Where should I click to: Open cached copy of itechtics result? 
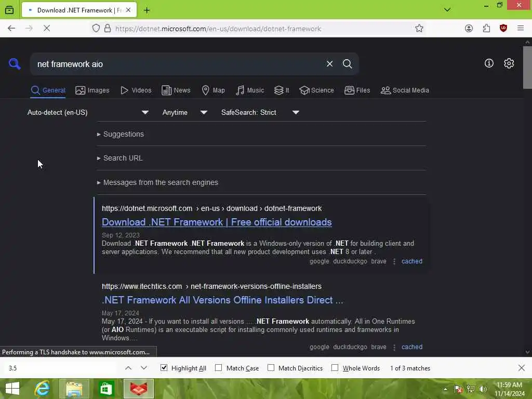(412, 347)
